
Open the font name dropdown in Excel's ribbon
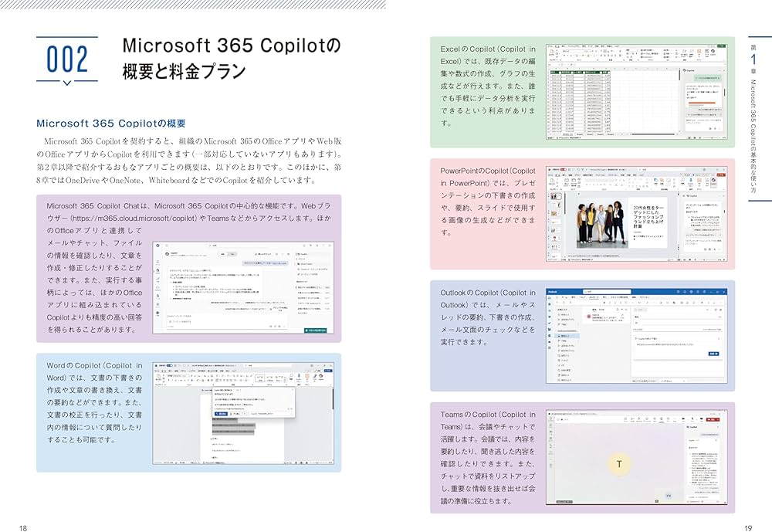pyautogui.click(x=573, y=51)
